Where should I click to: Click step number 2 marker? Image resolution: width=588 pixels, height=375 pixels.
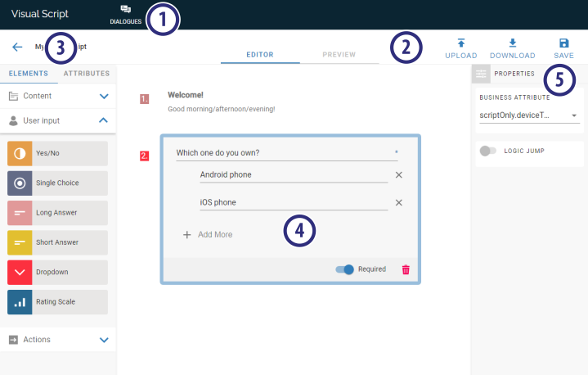(145, 156)
